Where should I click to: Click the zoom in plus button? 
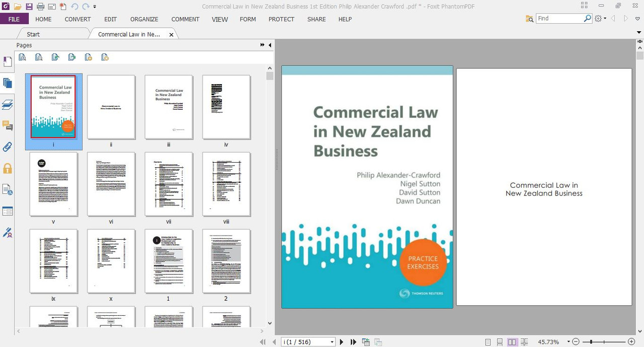coord(631,342)
